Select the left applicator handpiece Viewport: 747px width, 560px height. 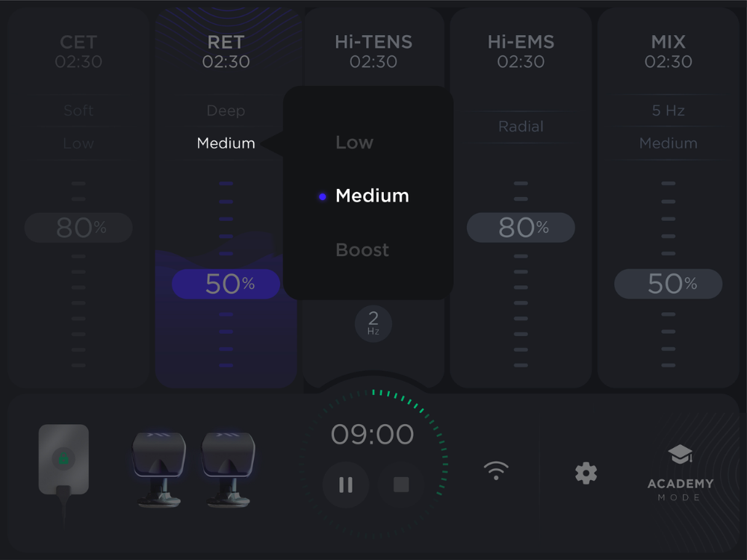[x=158, y=469]
